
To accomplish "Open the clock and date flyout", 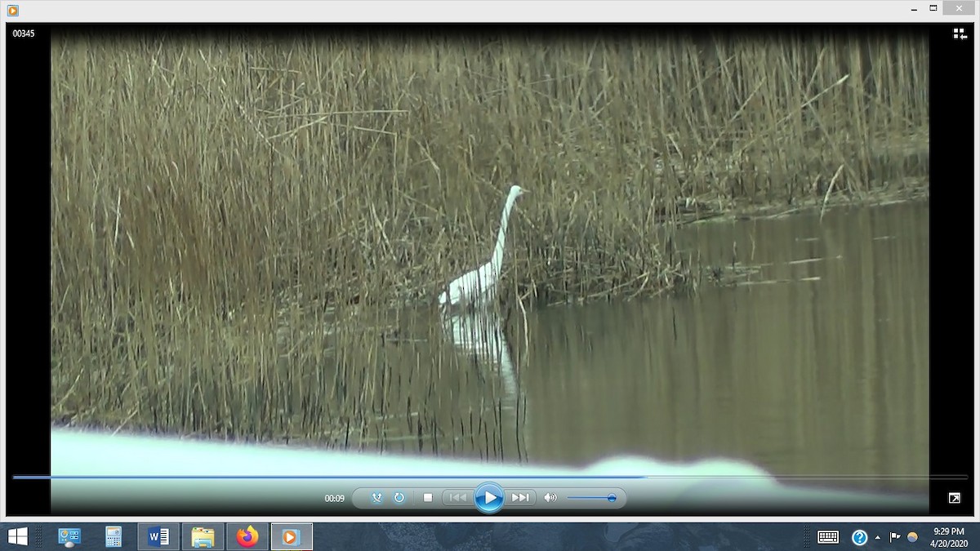I will coord(948,536).
